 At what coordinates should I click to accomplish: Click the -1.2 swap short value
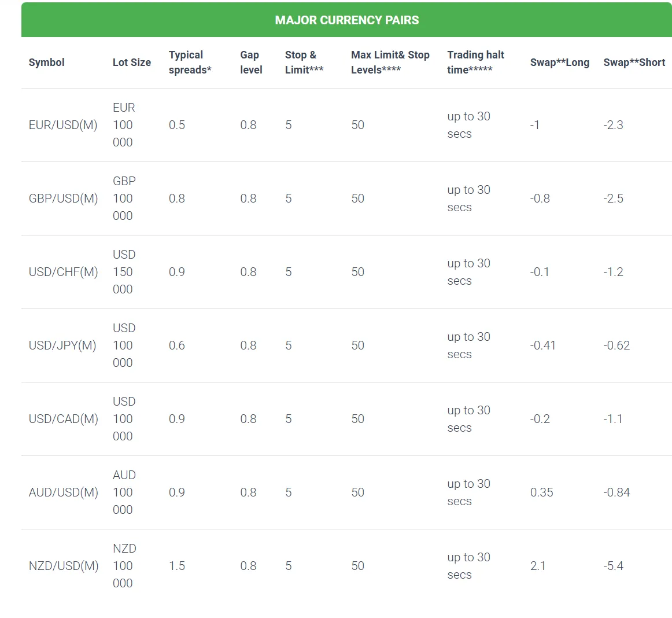613,272
